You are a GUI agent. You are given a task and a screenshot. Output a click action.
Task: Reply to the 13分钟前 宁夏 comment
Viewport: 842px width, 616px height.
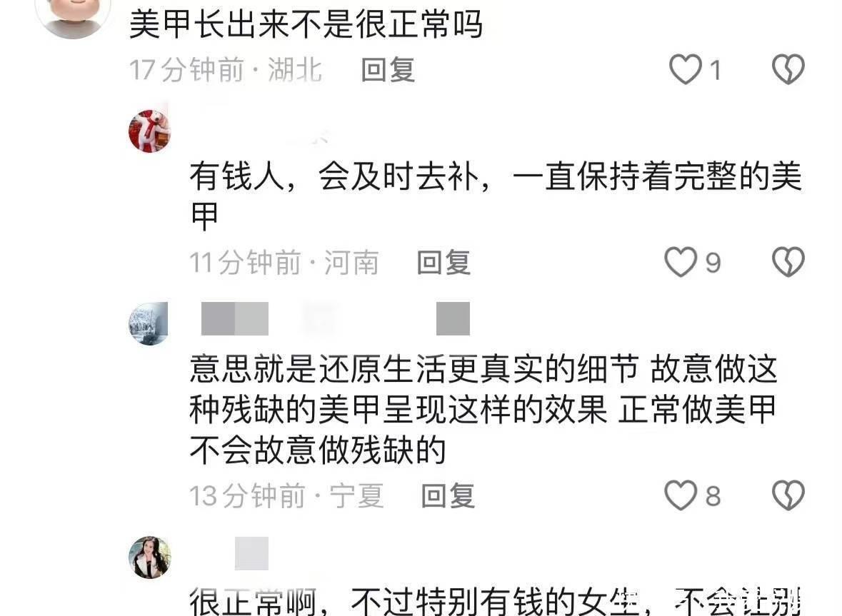coord(448,495)
